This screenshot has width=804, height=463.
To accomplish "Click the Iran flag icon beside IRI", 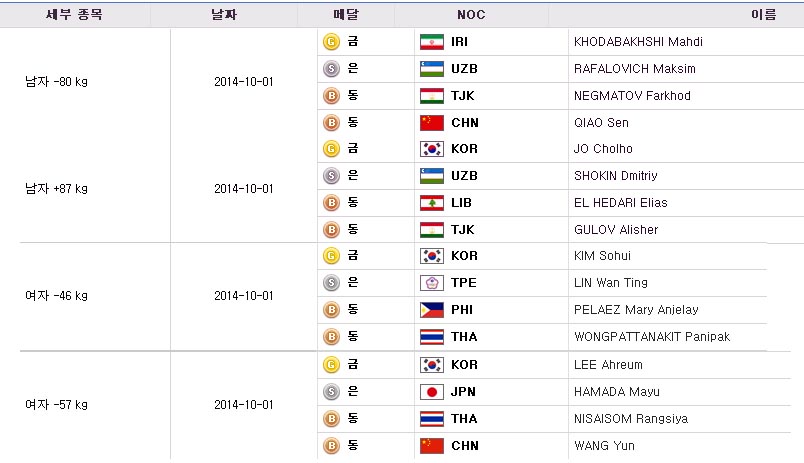I will pyautogui.click(x=432, y=42).
